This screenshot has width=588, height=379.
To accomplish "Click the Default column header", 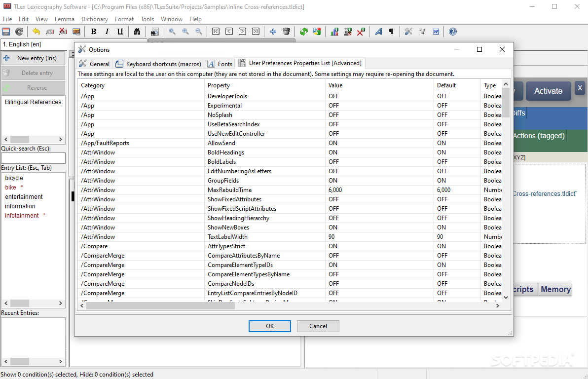I will [x=457, y=85].
